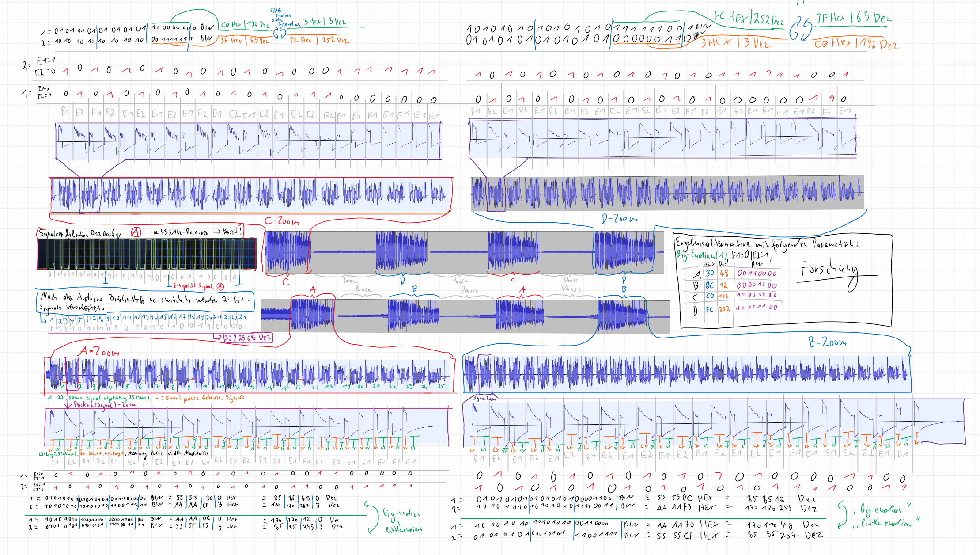Image resolution: width=980 pixels, height=555 pixels.
Task: Click the purple-framed zoomed waveform at upper left
Action: (x=248, y=141)
